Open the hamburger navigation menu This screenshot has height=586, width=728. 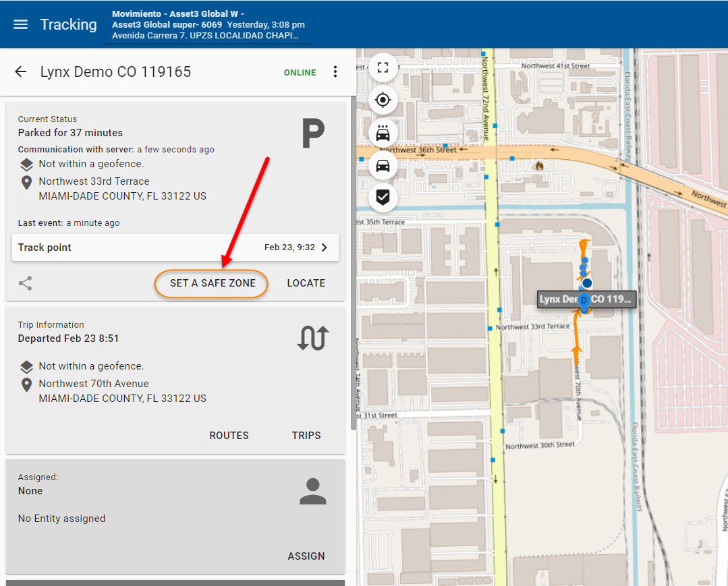[x=21, y=24]
